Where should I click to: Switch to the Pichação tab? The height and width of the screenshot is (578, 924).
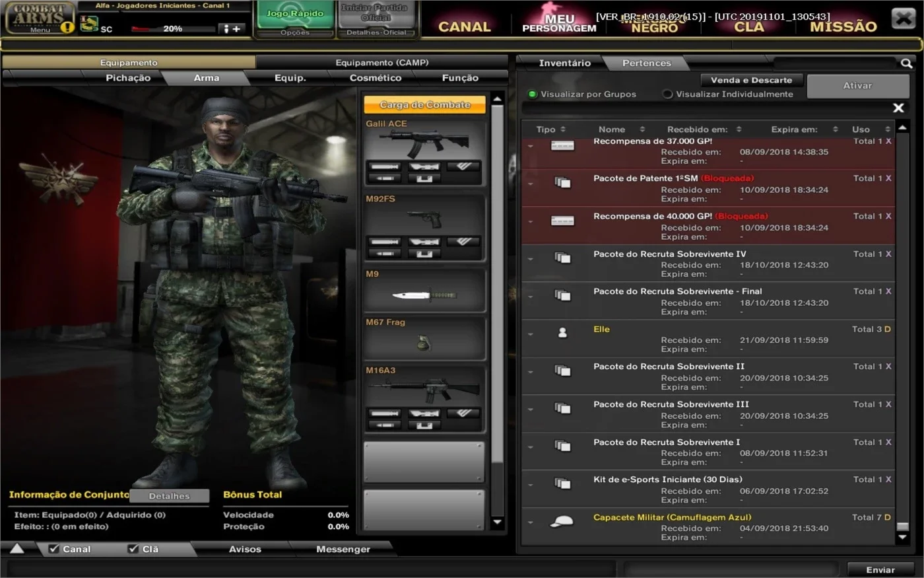click(x=128, y=78)
